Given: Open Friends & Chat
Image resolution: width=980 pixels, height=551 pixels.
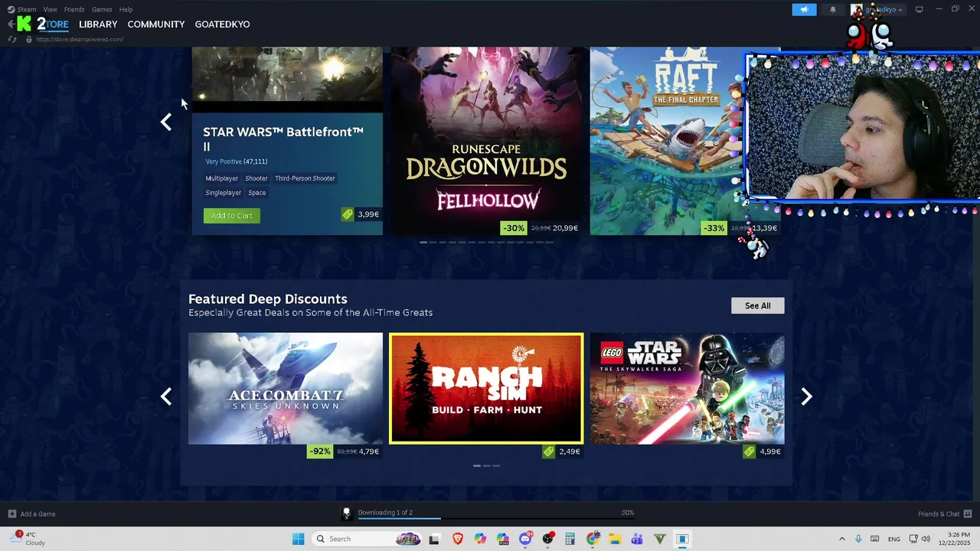Looking at the screenshot, I should tap(945, 514).
